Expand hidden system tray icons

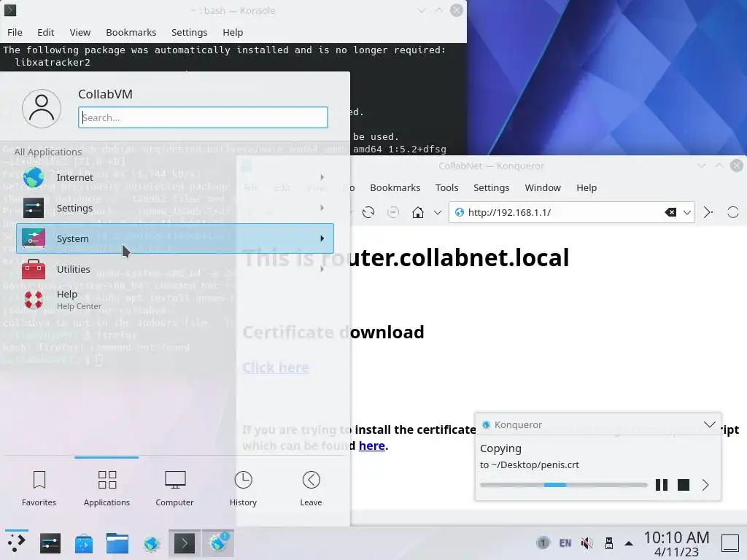pyautogui.click(x=629, y=542)
